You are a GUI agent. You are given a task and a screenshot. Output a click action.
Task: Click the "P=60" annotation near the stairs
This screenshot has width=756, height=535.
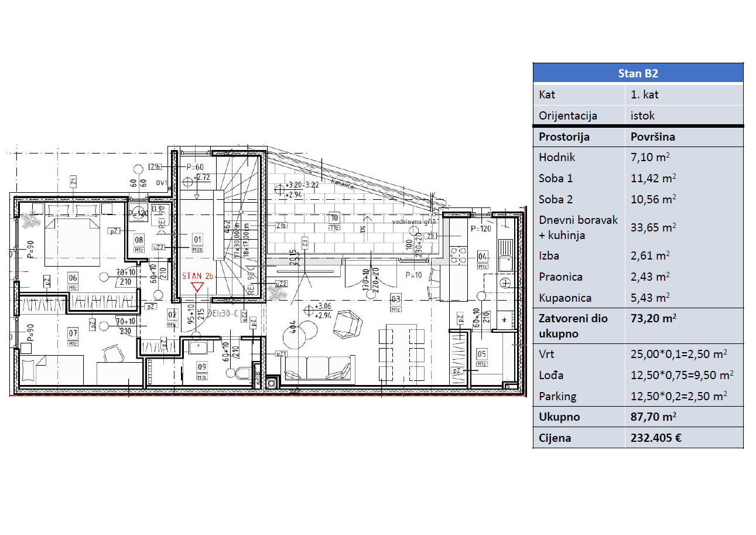(x=196, y=167)
